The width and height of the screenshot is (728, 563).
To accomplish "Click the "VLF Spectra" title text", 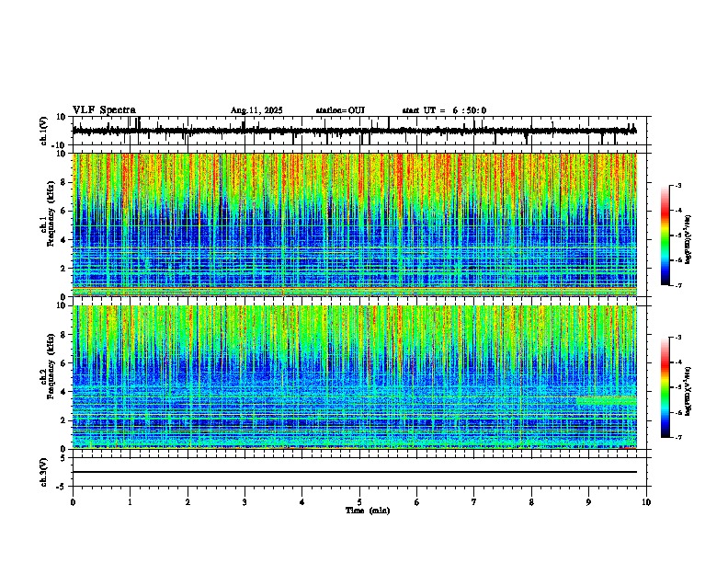I will [x=104, y=110].
